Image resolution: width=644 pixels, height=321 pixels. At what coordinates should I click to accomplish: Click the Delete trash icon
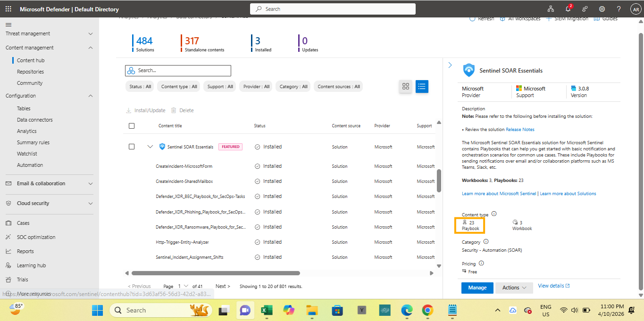pyautogui.click(x=174, y=110)
